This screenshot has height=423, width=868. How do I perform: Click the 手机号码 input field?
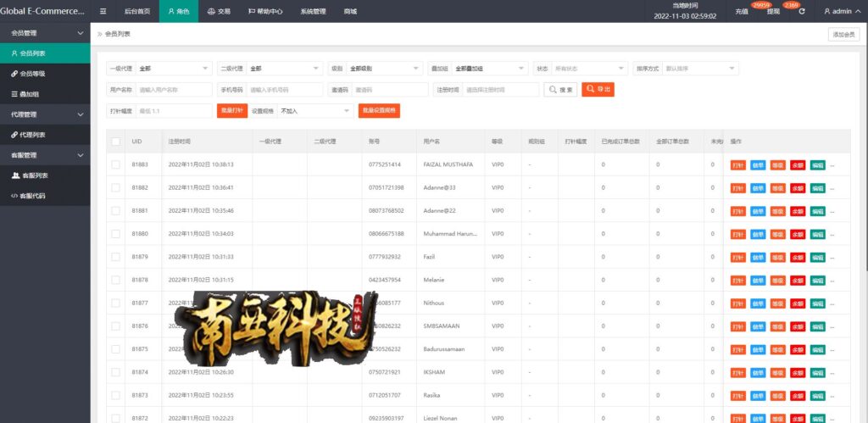pyautogui.click(x=285, y=90)
